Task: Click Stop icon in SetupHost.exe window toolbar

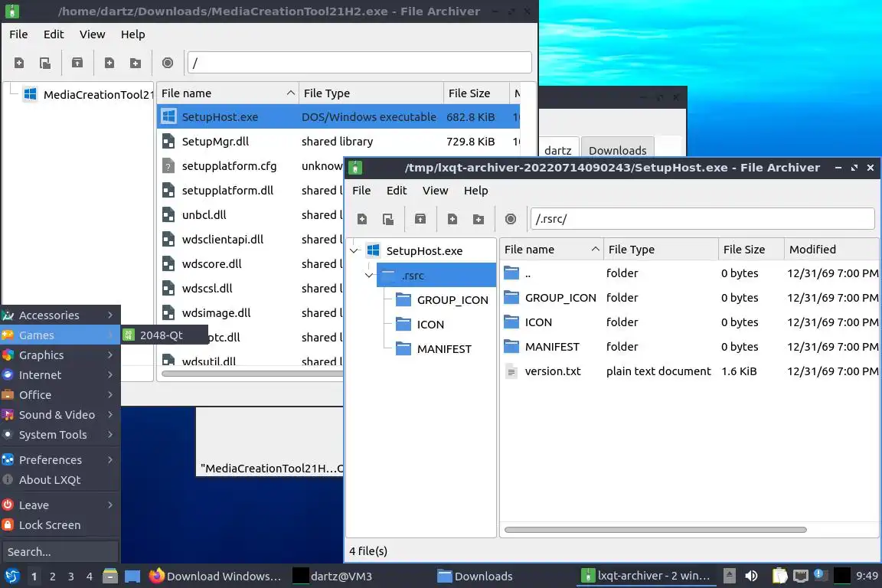Action: pyautogui.click(x=511, y=219)
